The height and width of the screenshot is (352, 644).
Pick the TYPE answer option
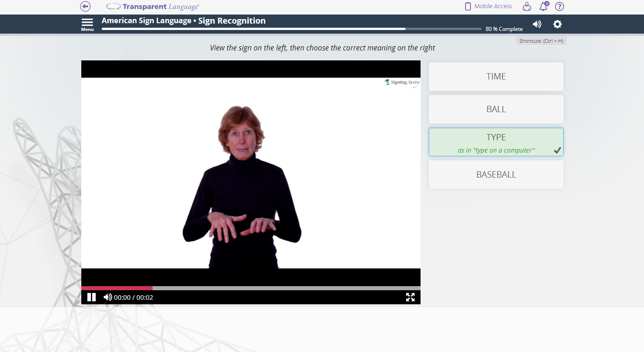click(496, 142)
